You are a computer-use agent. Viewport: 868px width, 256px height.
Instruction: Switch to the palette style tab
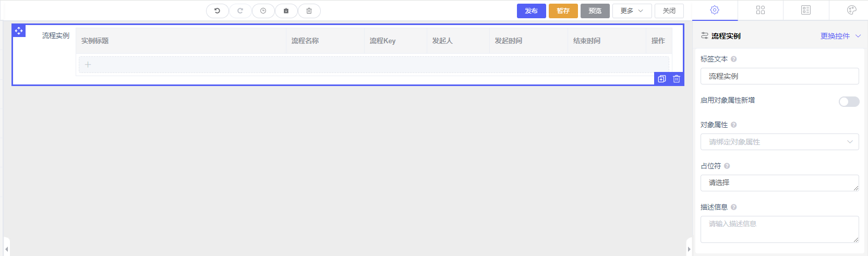[851, 10]
